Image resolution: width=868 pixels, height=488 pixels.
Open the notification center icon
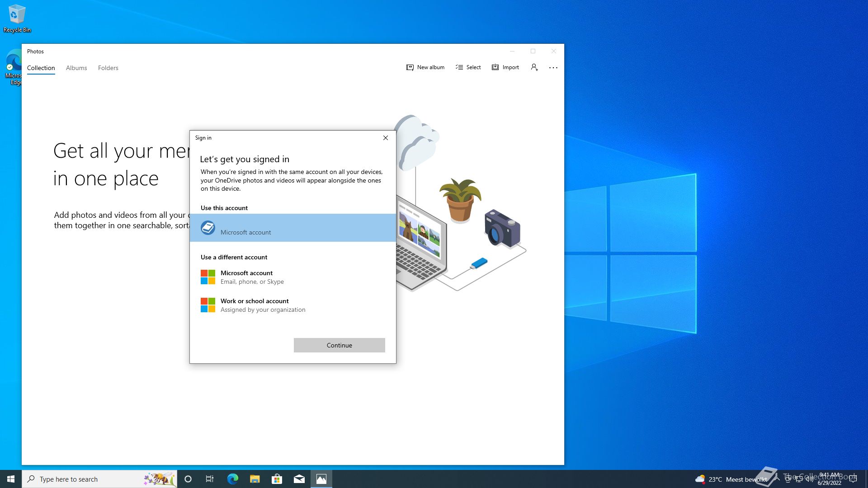tap(853, 479)
